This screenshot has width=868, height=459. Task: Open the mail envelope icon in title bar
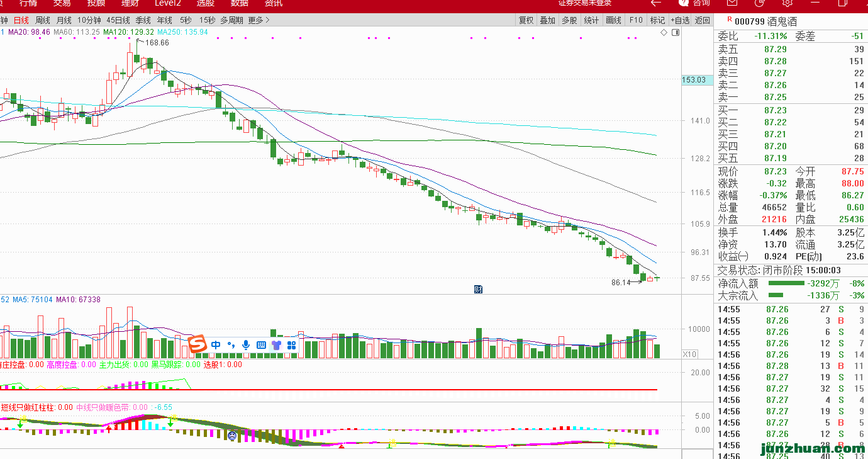(732, 3)
